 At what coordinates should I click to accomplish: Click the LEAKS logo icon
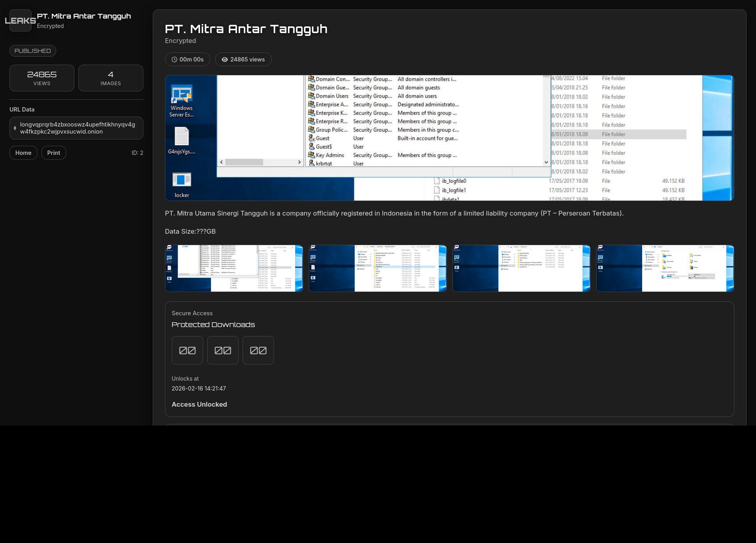click(x=20, y=21)
